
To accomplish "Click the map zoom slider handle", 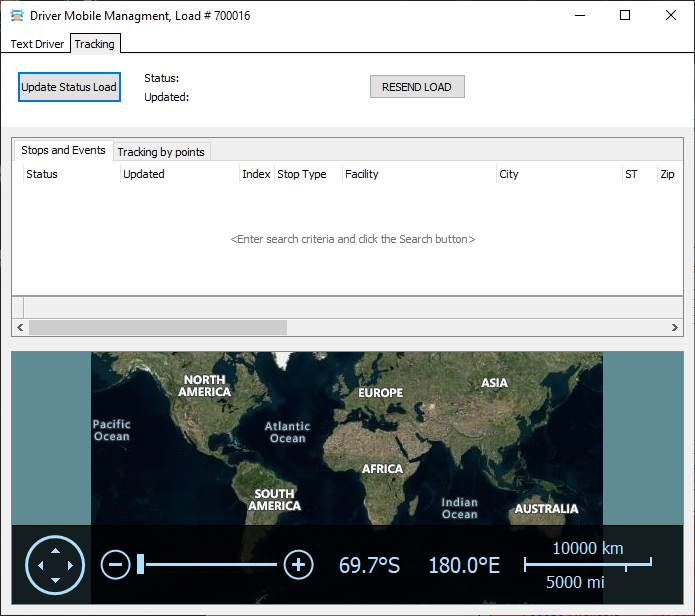I will click(141, 565).
